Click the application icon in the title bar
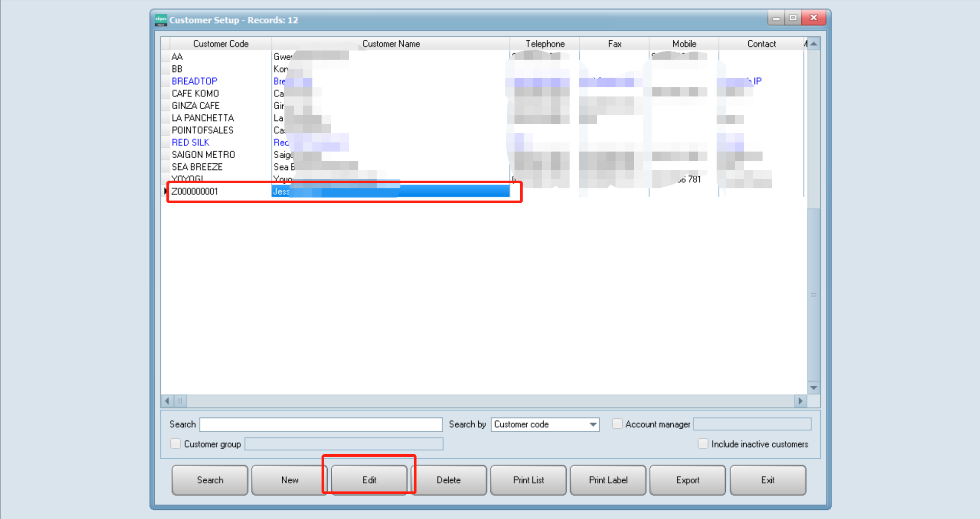Viewport: 980px width, 519px height. coord(160,18)
